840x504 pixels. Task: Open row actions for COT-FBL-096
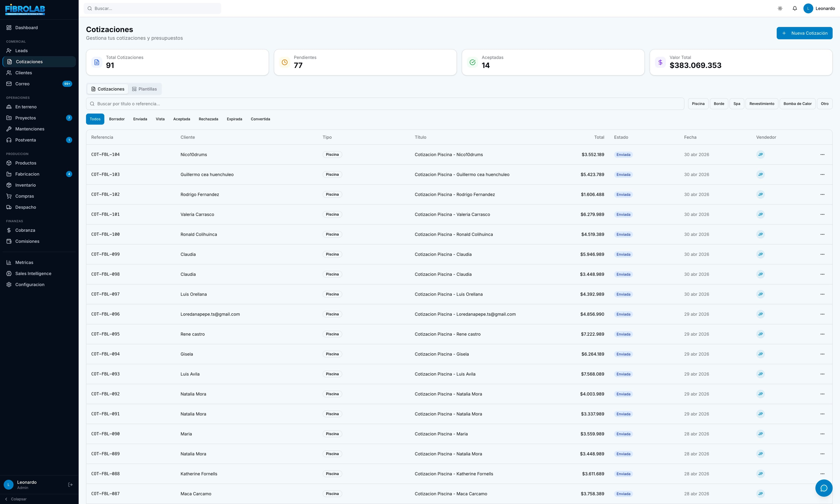tap(822, 314)
